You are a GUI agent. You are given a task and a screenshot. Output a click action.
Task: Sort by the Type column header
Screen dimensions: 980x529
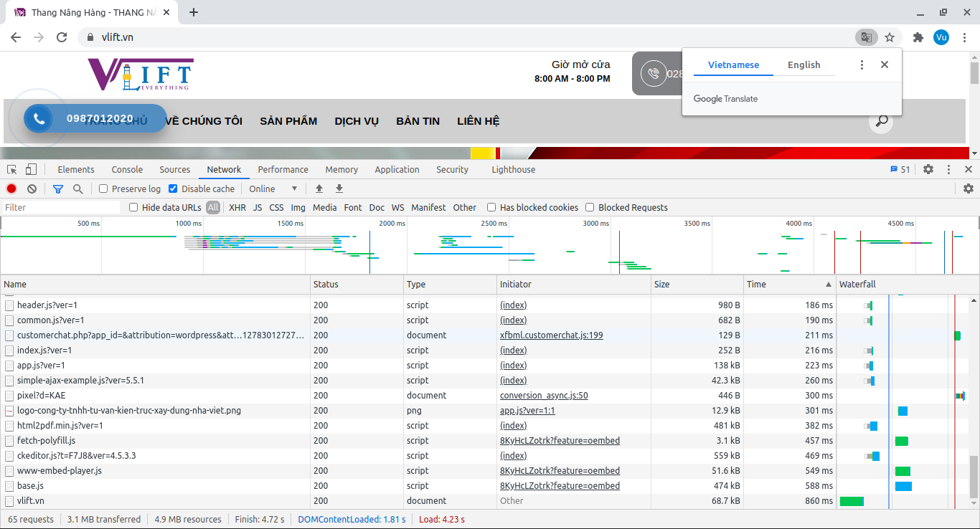coord(450,285)
